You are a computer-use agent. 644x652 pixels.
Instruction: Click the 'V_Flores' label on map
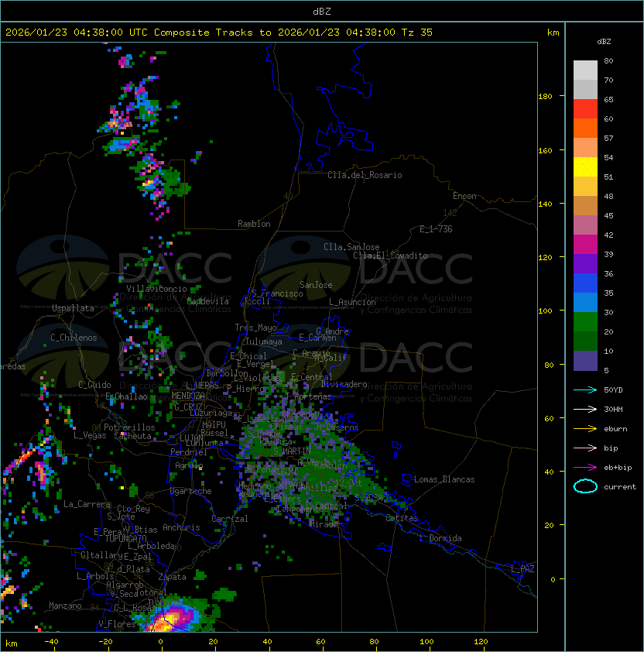(x=117, y=625)
